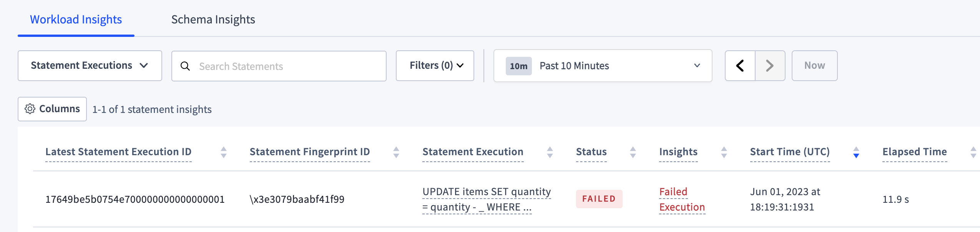Click the Columns button
Viewport: 980px width, 232px height.
[x=52, y=109]
